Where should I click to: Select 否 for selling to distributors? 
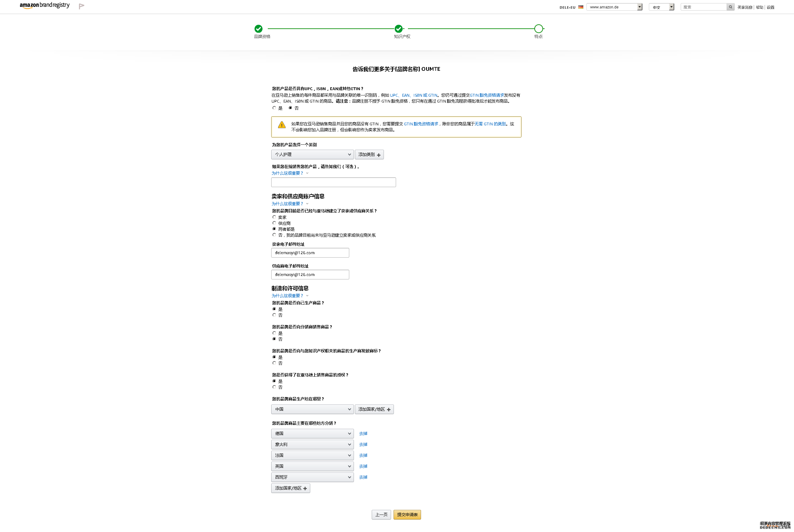(274, 339)
